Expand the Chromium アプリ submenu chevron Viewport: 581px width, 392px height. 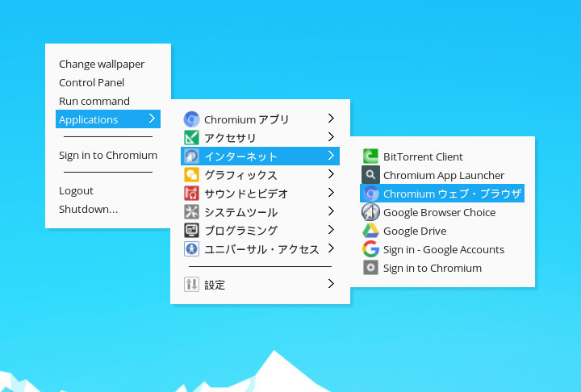point(331,119)
